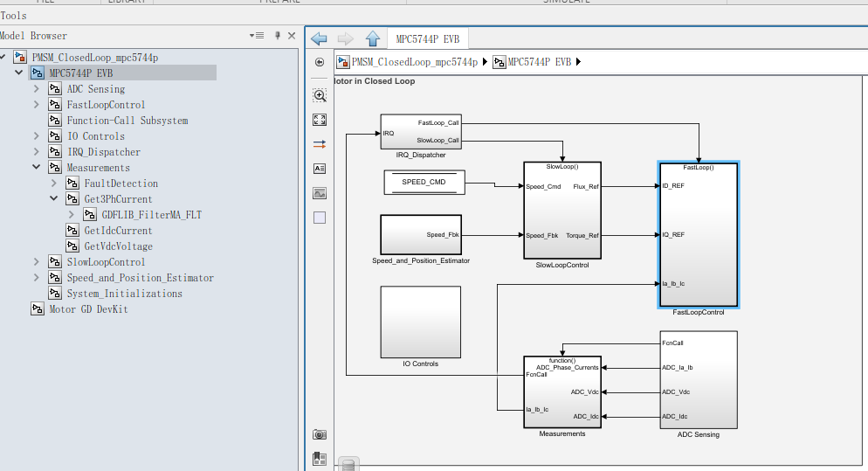
Task: Click PMSM_ClosedLoop_mpc5744p in breadcrumb
Action: click(415, 61)
